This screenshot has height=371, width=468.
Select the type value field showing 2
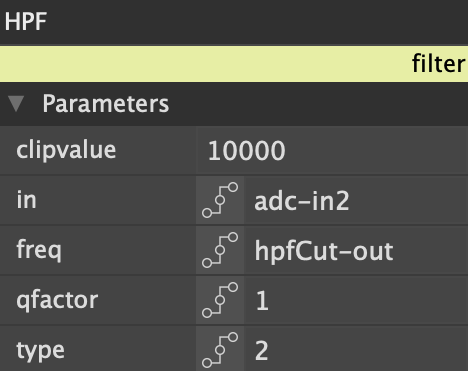pyautogui.click(x=356, y=349)
